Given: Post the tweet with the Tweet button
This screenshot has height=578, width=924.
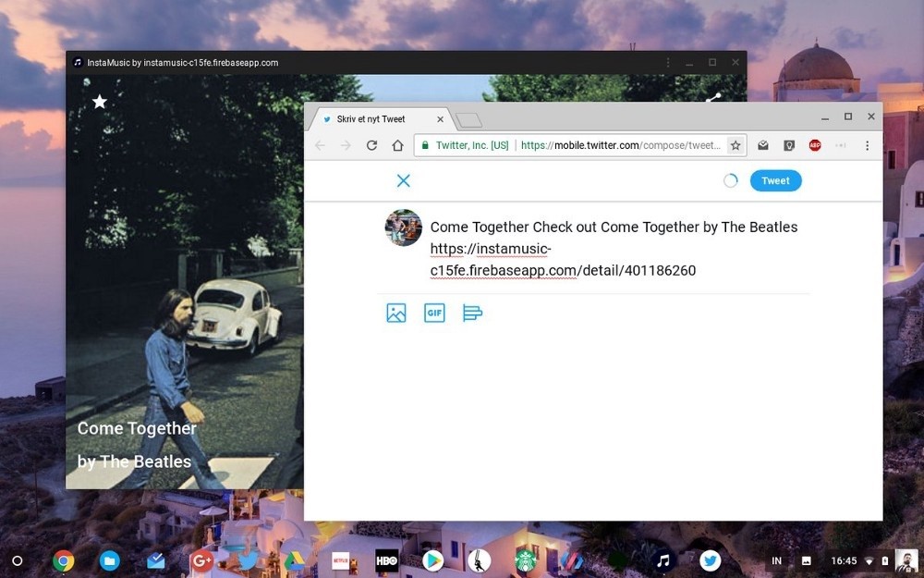Looking at the screenshot, I should [x=775, y=181].
